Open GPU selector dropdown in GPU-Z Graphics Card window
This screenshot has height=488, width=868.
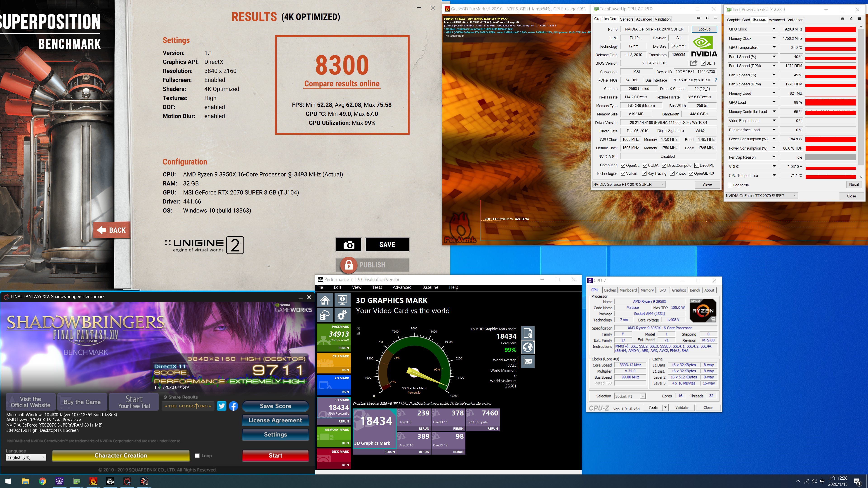(x=629, y=184)
